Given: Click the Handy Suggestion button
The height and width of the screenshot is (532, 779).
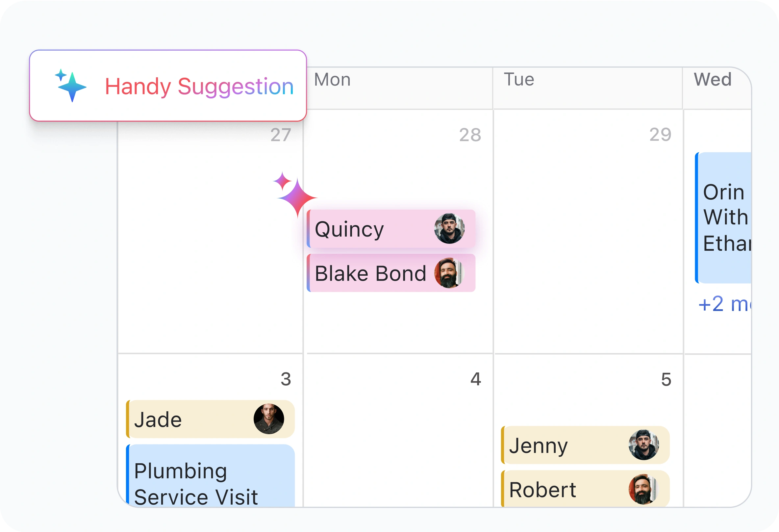Looking at the screenshot, I should 168,86.
